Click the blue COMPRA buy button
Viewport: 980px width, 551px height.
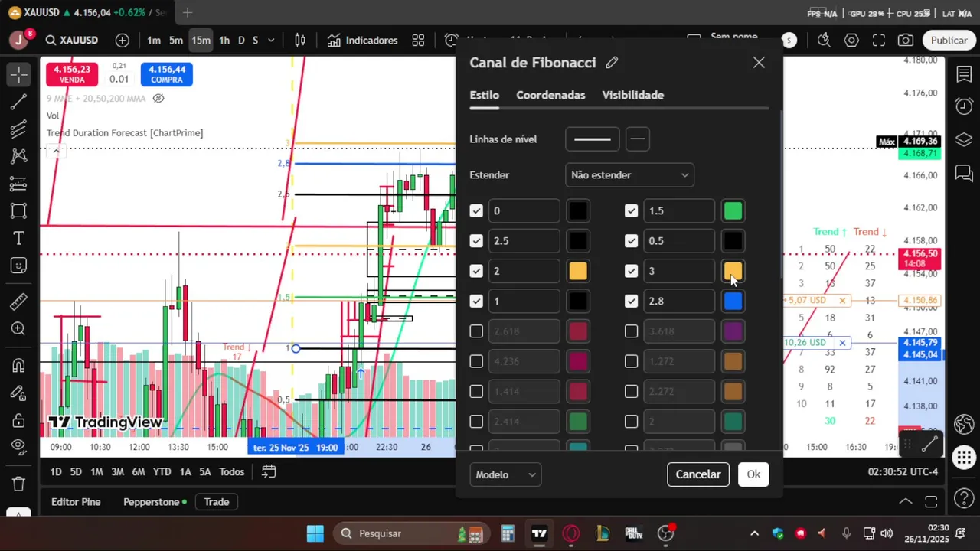[x=167, y=74]
